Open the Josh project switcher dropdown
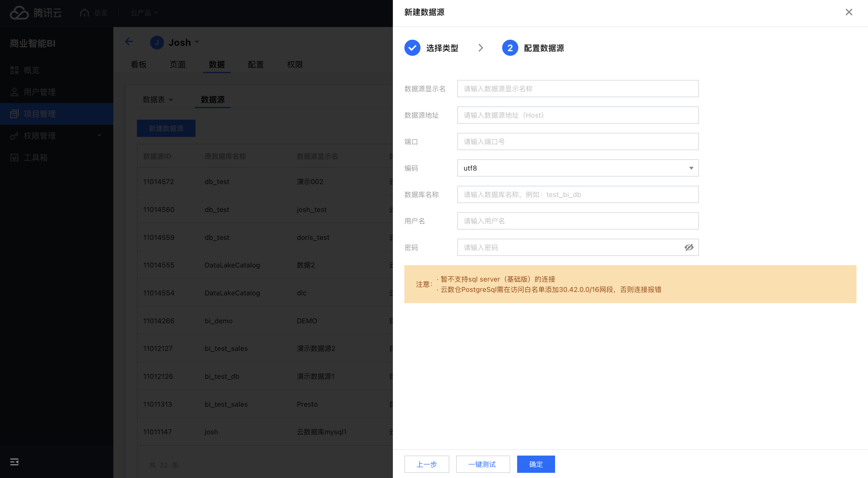This screenshot has height=478, width=868. coord(197,43)
